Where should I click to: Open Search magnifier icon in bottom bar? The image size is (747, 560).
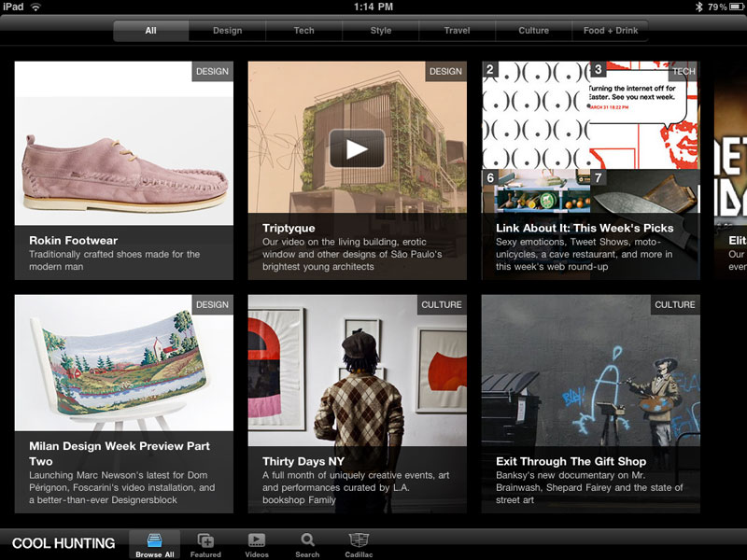[307, 540]
